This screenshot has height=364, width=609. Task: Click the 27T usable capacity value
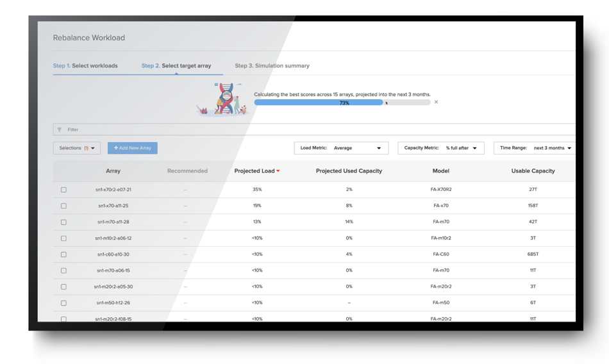coord(533,190)
